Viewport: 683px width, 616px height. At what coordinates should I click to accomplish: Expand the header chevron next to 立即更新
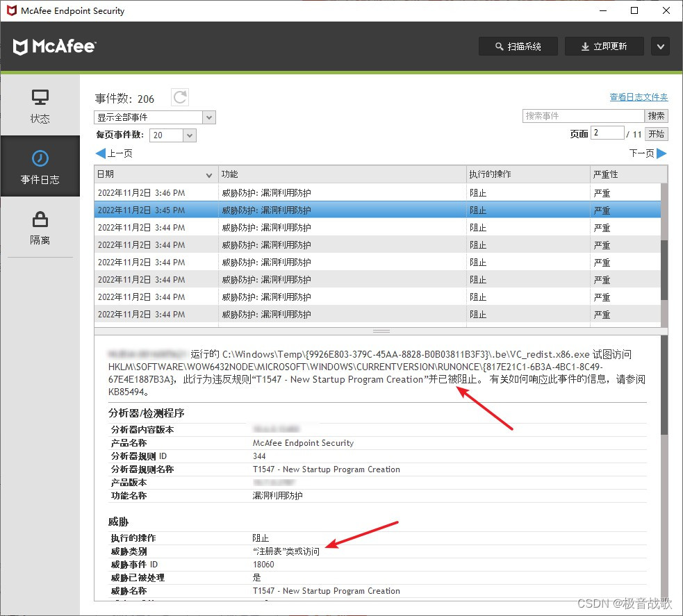659,46
